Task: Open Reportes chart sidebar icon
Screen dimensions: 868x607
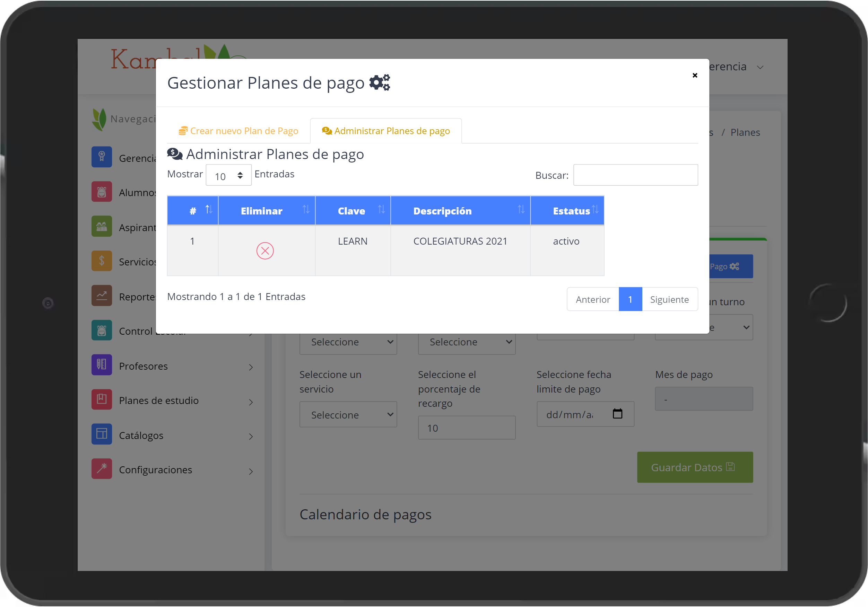Action: point(102,296)
